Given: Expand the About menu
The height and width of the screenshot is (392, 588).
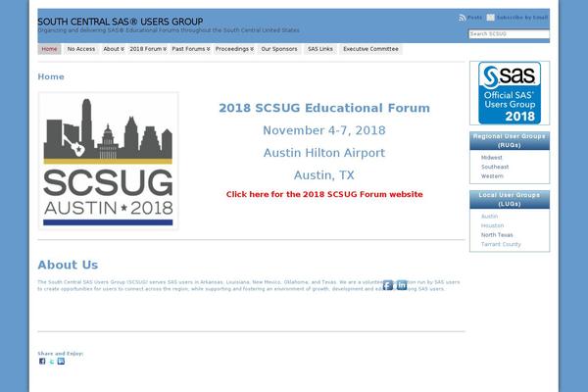Looking at the screenshot, I should [114, 49].
